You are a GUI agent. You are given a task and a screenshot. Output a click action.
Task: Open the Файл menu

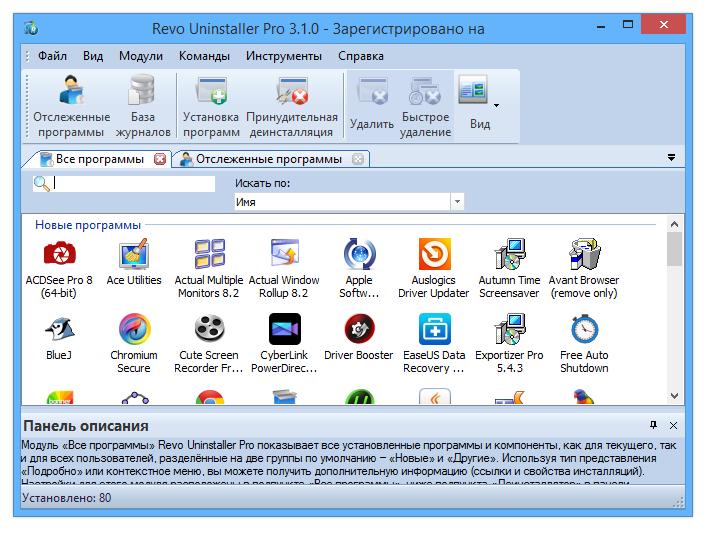click(x=52, y=56)
